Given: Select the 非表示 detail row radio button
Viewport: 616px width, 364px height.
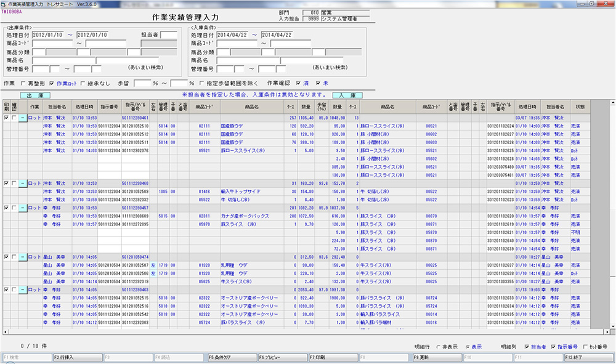Looking at the screenshot, I should point(438,347).
